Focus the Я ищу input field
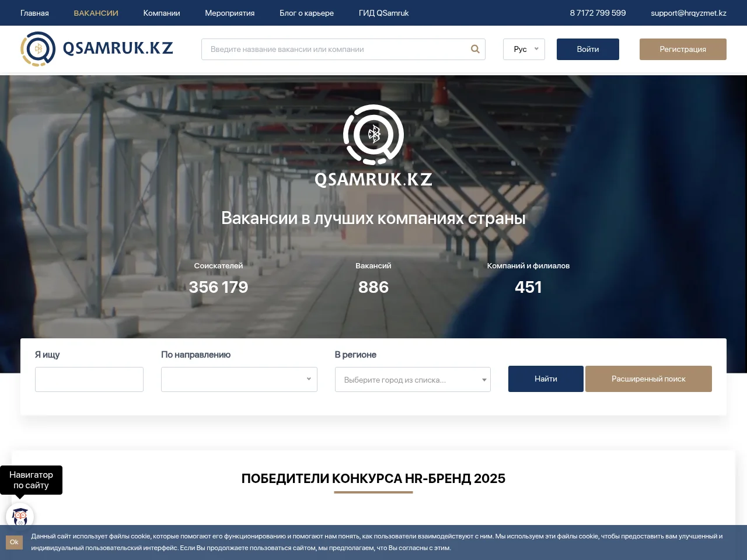Viewport: 747px width, 560px height. tap(89, 379)
